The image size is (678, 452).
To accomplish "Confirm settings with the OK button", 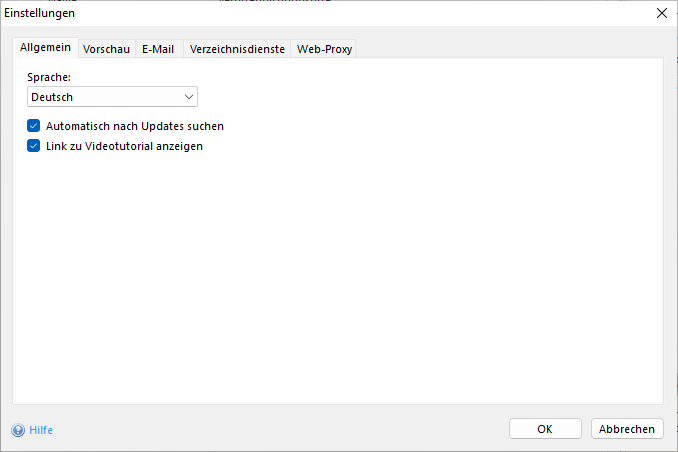I will click(545, 429).
